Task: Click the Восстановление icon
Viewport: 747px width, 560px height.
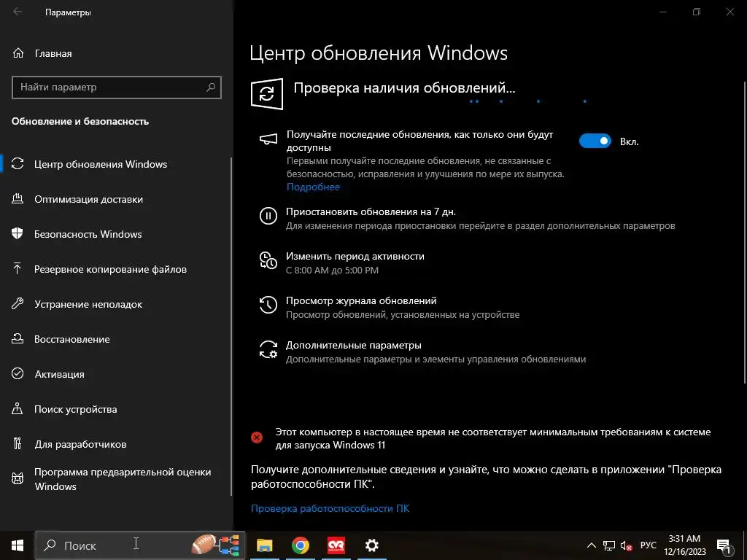Action: 18,339
